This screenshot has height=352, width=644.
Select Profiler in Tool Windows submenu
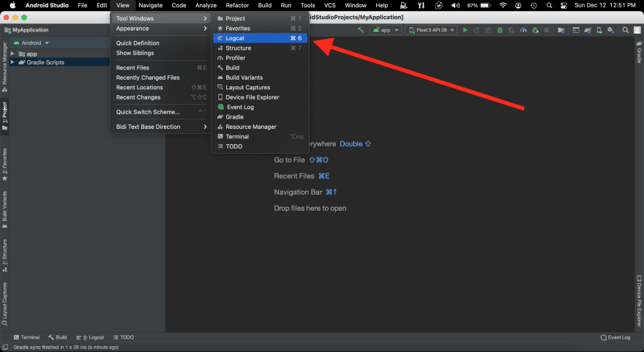tap(260, 58)
